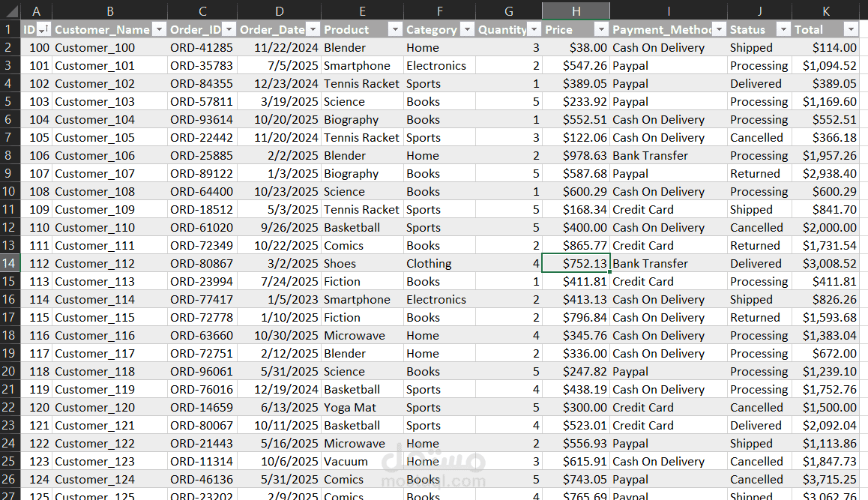Viewport: 868px width, 500px height.
Task: Click the ID cell 110
Action: (x=37, y=228)
